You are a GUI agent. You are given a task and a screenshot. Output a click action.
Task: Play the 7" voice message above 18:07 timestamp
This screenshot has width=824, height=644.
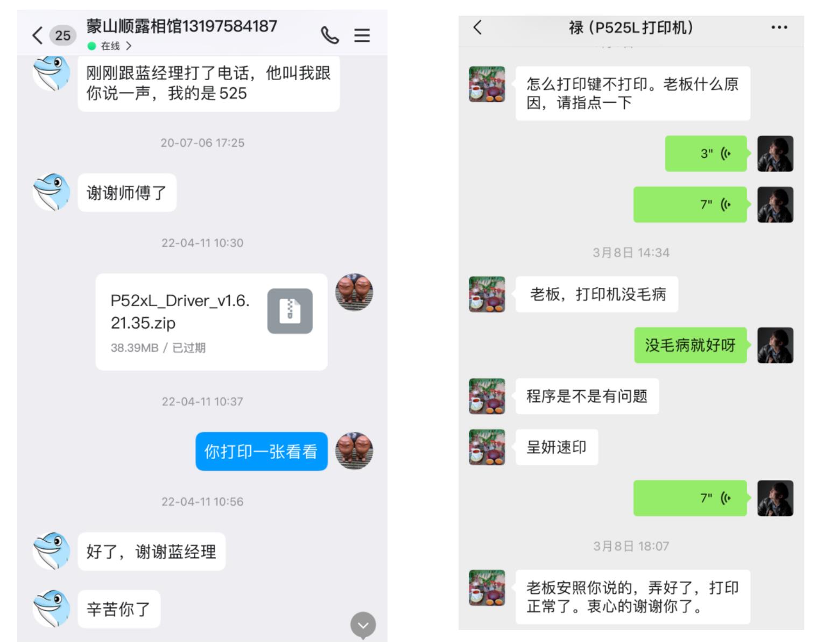(690, 498)
